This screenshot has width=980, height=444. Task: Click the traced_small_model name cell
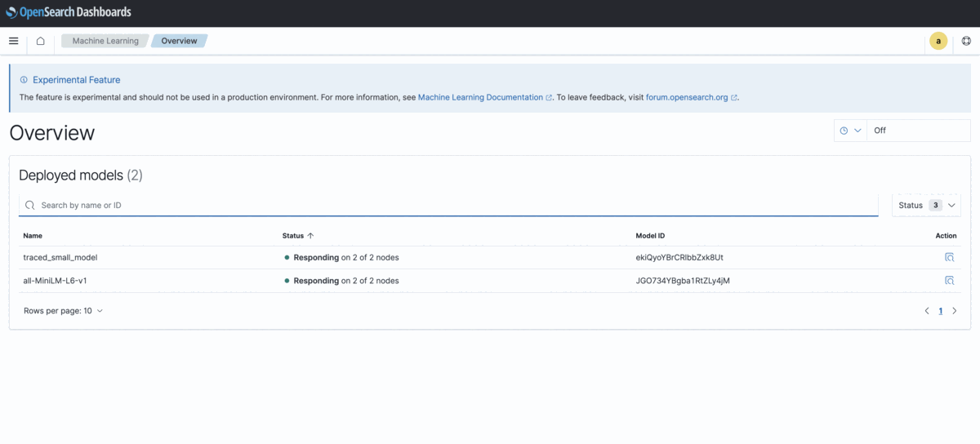tap(60, 257)
